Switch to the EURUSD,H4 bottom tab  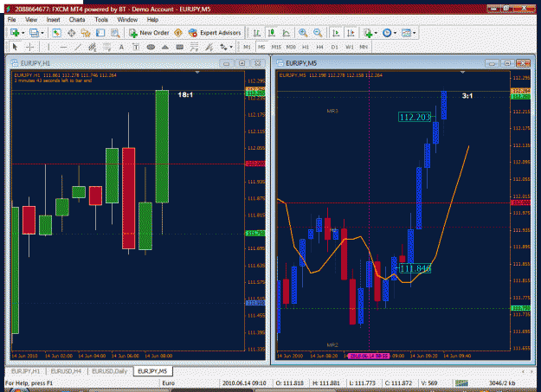click(66, 371)
